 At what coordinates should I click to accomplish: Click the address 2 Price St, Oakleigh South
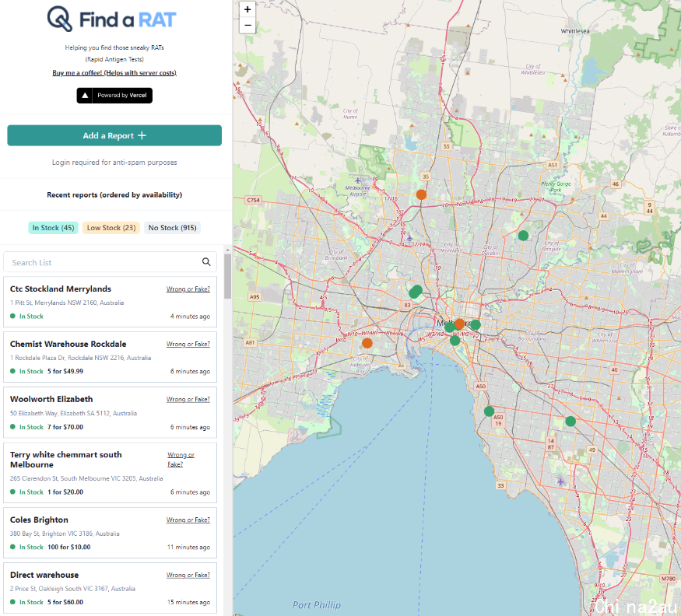pos(72,588)
